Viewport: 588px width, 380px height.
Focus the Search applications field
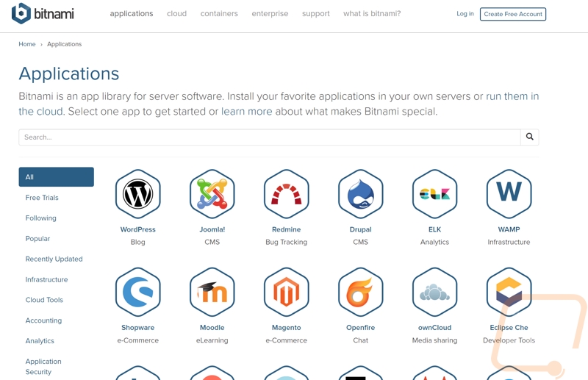click(x=270, y=137)
